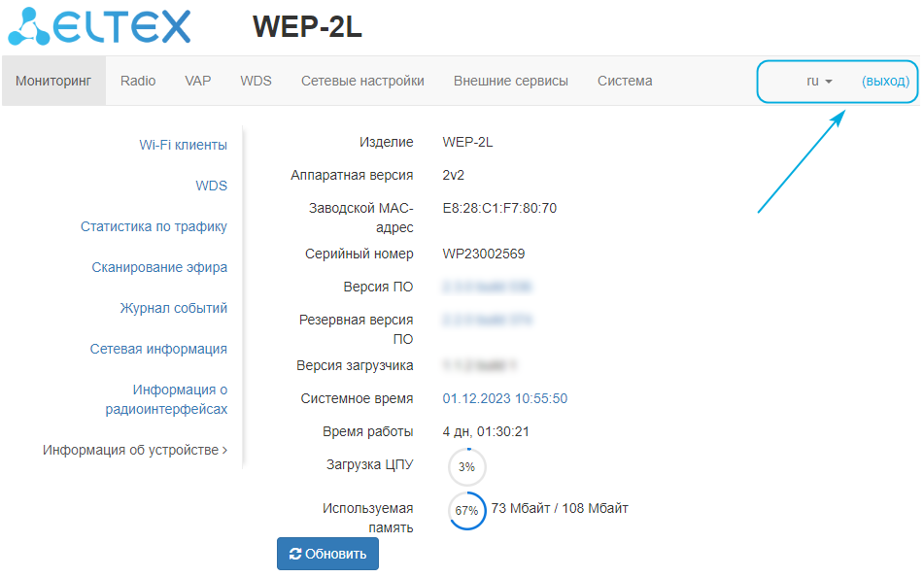Open the VAP tab
Screen dimensions: 924x577
click(x=198, y=81)
